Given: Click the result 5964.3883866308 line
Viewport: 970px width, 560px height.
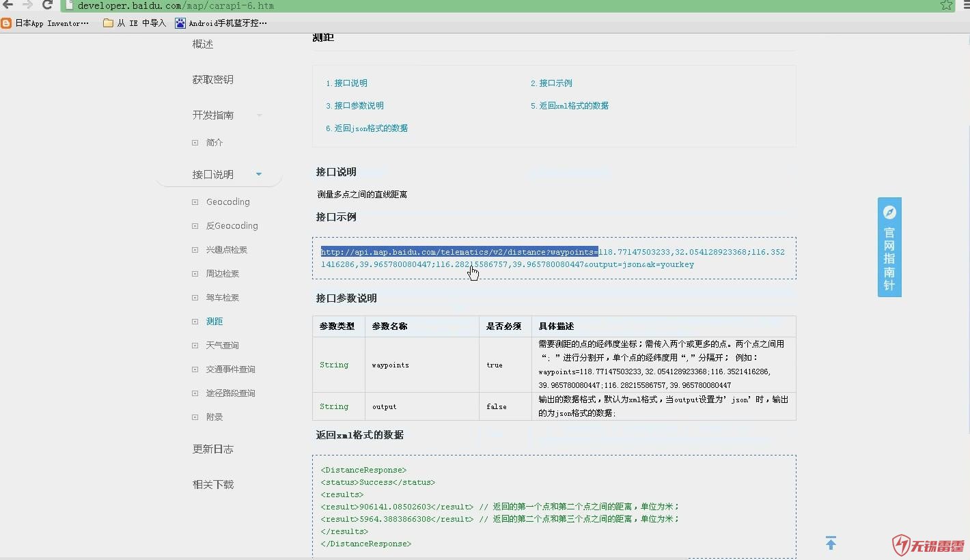Looking at the screenshot, I should pyautogui.click(x=499, y=519).
